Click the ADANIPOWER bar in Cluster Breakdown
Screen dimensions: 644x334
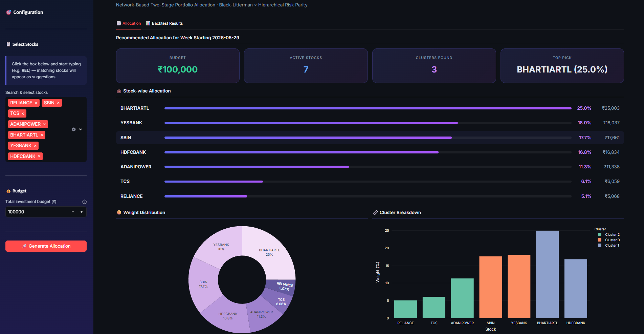coord(462,298)
